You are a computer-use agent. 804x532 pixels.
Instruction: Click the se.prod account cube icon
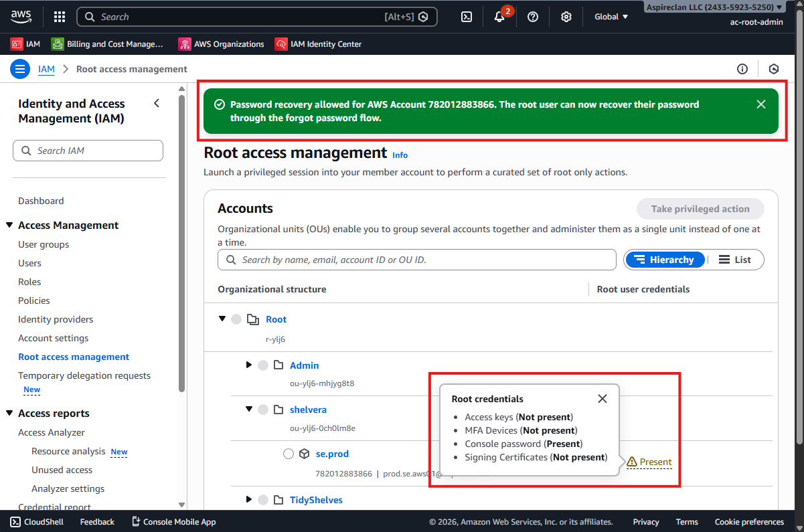(x=304, y=454)
